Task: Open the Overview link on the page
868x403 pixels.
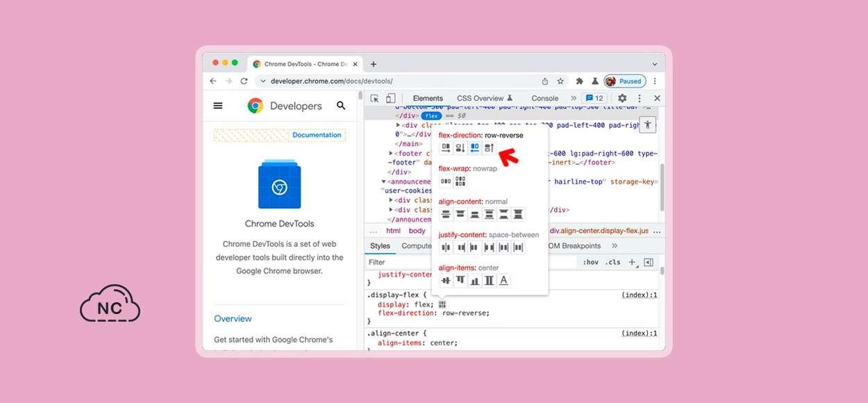Action: (x=233, y=319)
